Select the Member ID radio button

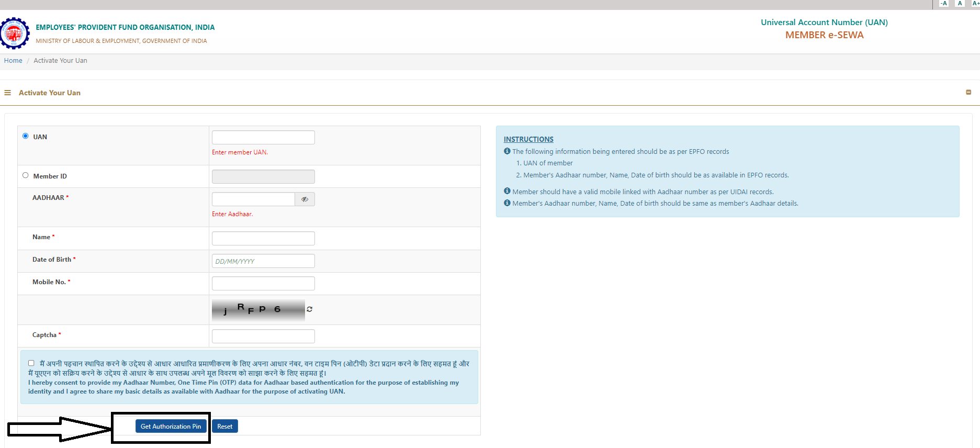pyautogui.click(x=26, y=175)
